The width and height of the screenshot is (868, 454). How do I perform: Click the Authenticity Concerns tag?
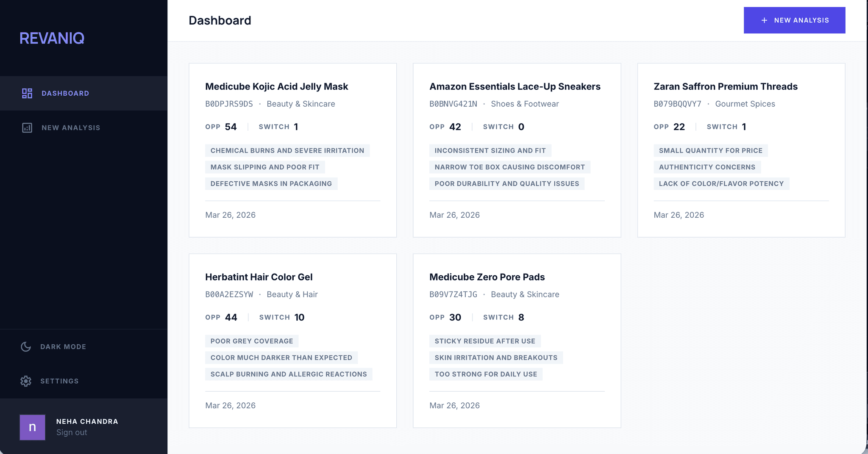coord(707,167)
